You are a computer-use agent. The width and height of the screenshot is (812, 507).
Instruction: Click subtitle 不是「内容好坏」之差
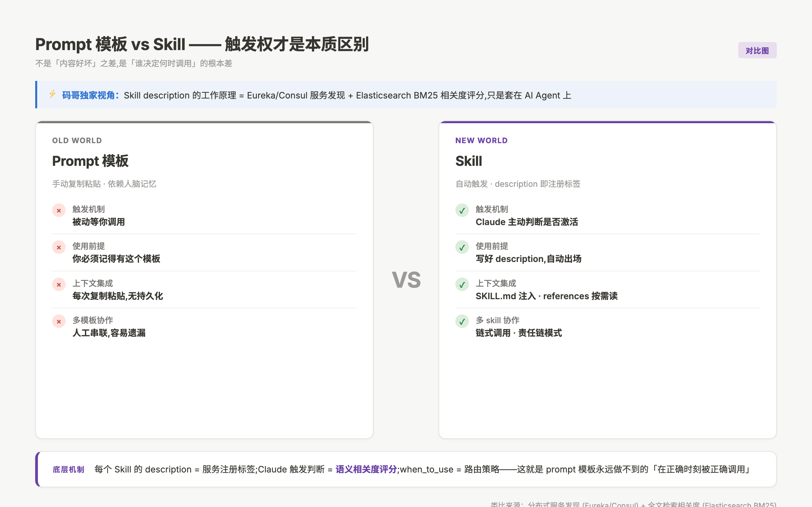tap(134, 64)
